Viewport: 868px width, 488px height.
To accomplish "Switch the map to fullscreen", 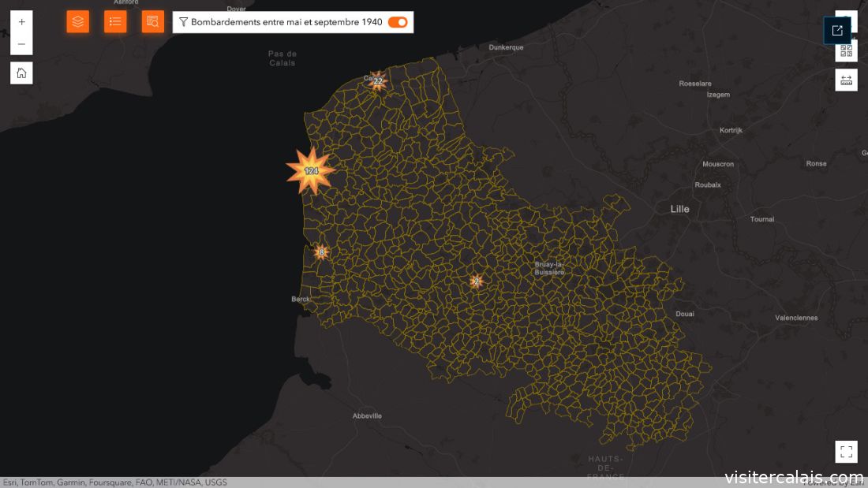I will [x=847, y=452].
